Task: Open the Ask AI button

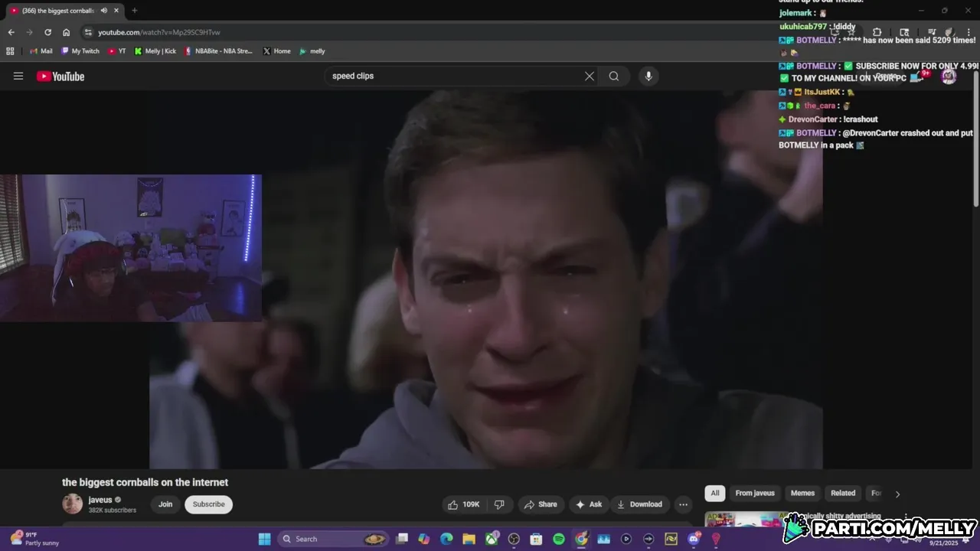Action: coord(590,504)
